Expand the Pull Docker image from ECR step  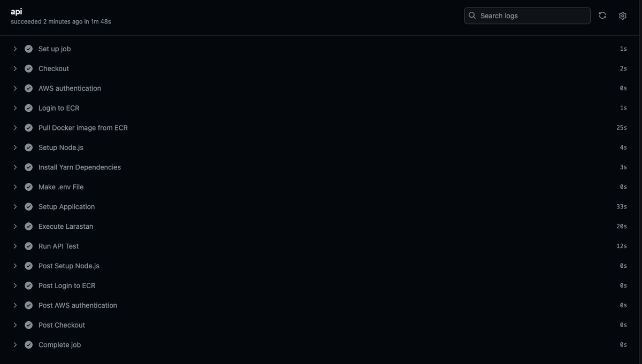[x=15, y=128]
